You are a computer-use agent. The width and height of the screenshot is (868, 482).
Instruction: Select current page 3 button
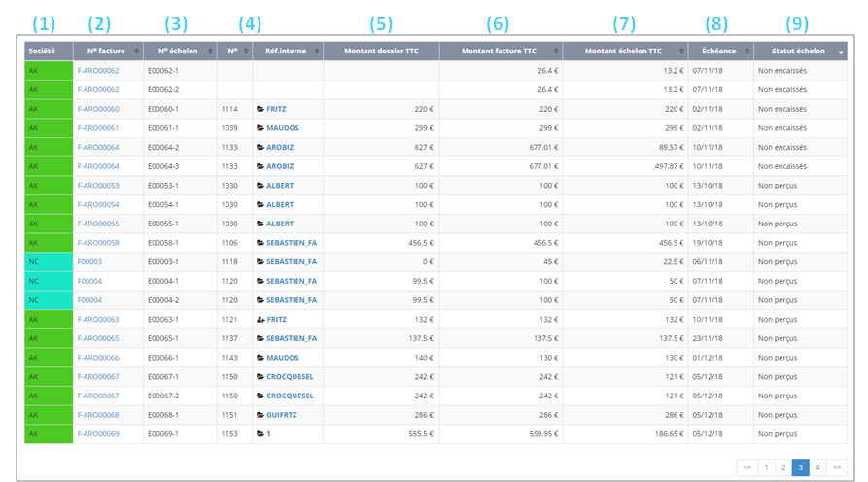click(801, 467)
